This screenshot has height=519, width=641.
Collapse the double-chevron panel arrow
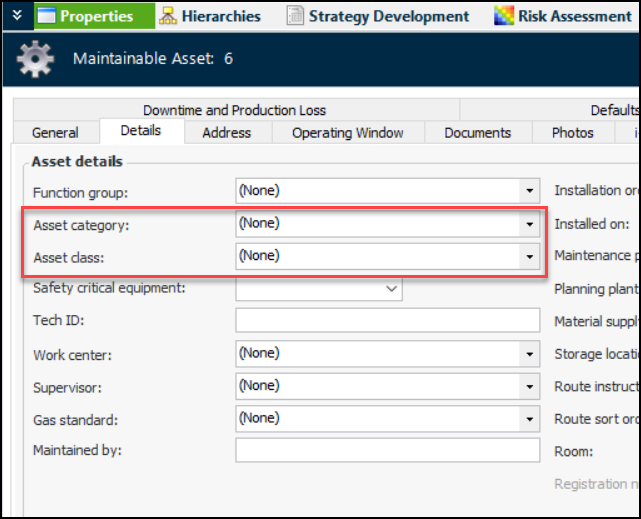(x=17, y=16)
